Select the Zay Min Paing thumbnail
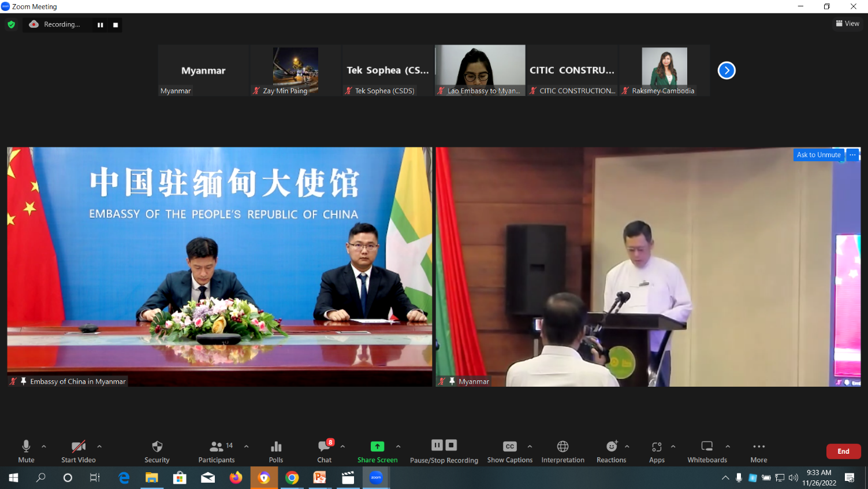Screen dimensions: 868x489 coord(295,71)
